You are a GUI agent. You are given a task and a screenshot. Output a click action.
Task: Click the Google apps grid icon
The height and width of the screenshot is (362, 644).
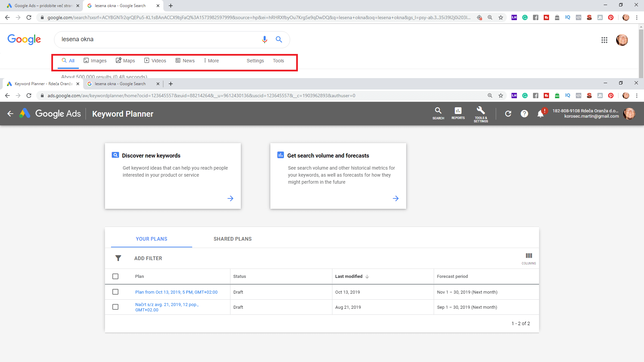[604, 40]
